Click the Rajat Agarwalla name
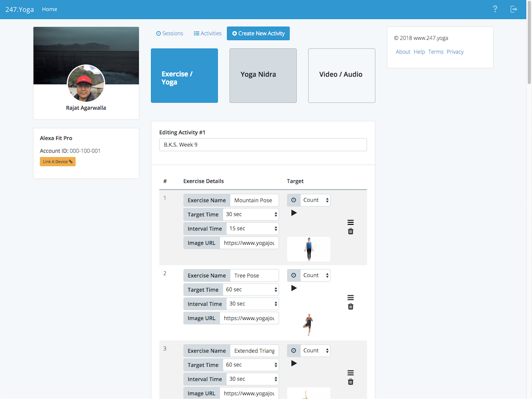Image resolution: width=532 pixels, height=408 pixels. point(86,108)
